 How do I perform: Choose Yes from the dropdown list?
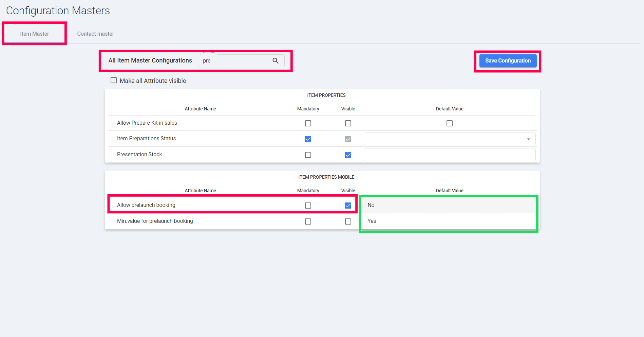[372, 221]
